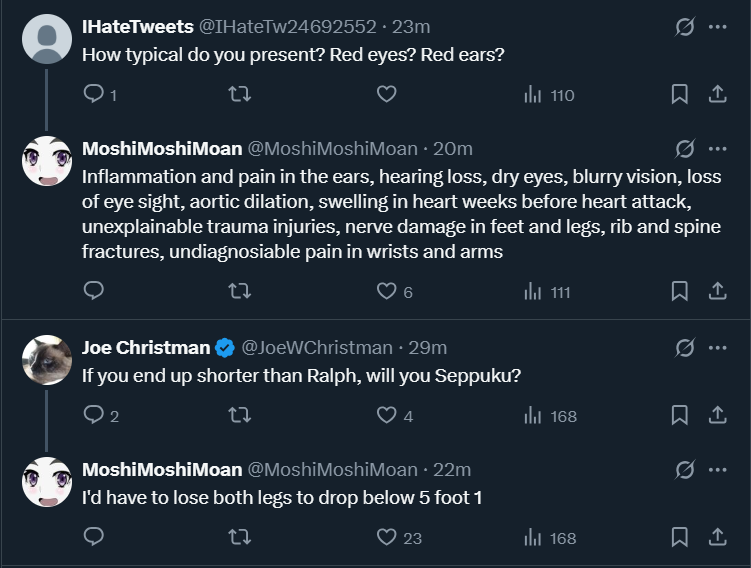Image resolution: width=751 pixels, height=568 pixels.
Task: View analytics for the 111-view reply
Action: [548, 291]
